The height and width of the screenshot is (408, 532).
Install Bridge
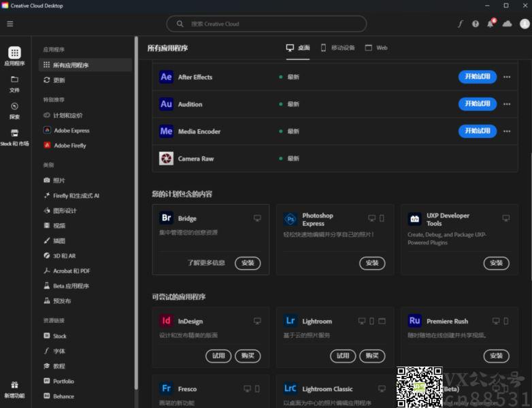click(x=248, y=263)
